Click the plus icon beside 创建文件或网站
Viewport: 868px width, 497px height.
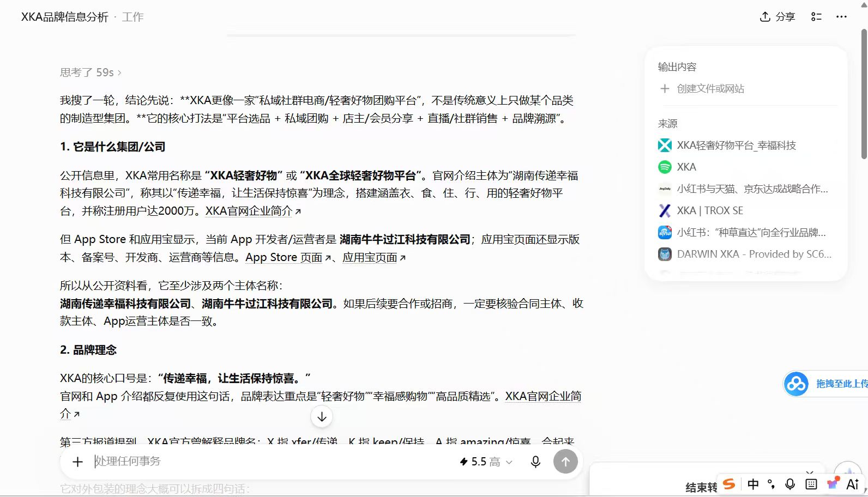coord(665,88)
